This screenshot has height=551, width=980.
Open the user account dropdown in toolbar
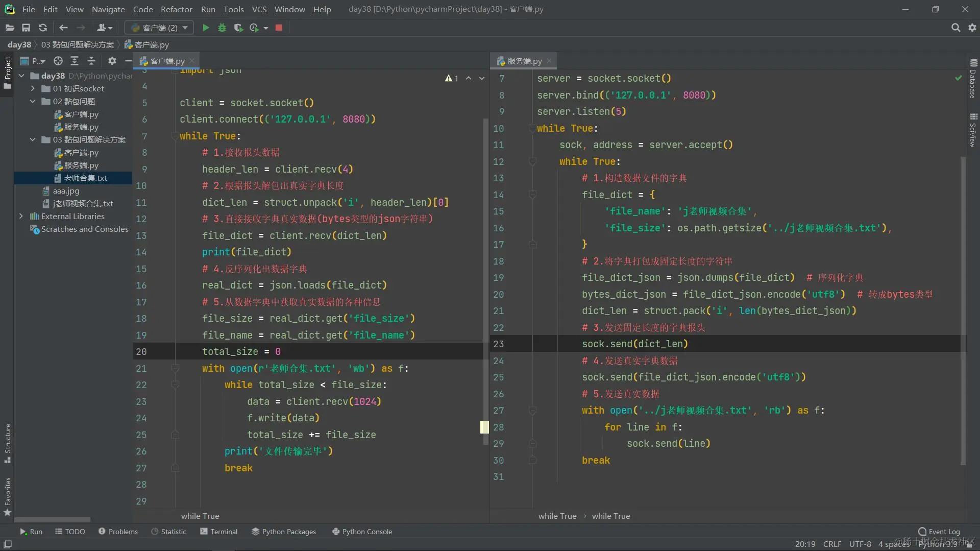click(105, 28)
